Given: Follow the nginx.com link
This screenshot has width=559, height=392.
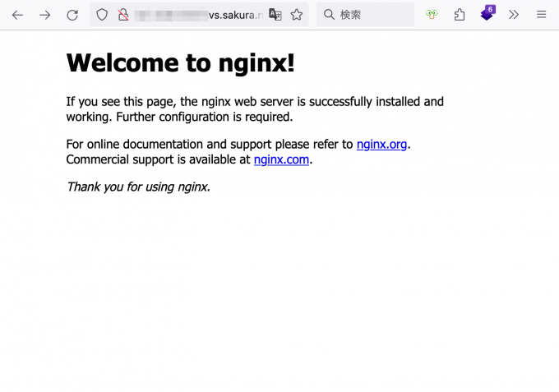Looking at the screenshot, I should click(x=281, y=159).
